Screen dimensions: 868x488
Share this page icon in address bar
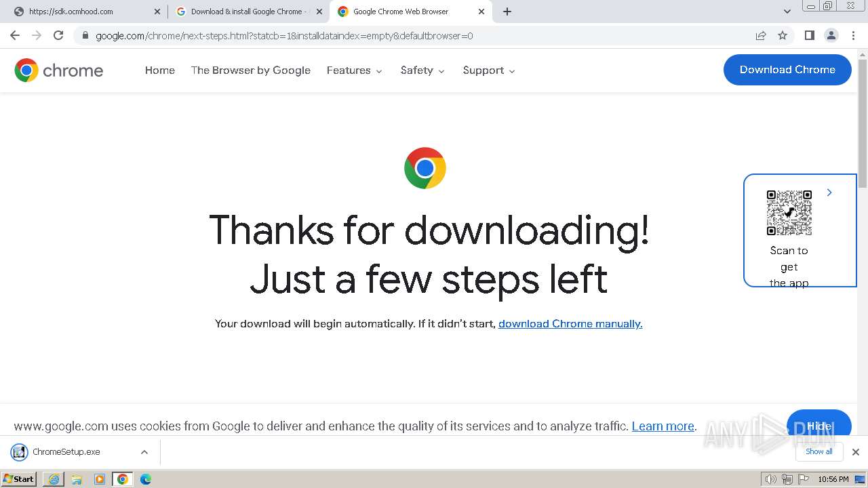(761, 35)
